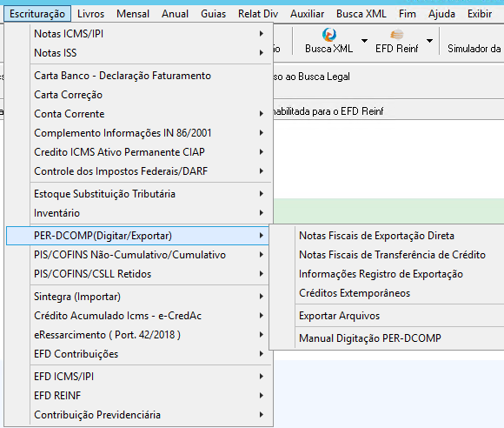
Task: Expand the Sintegra (Importar) submenu arrow
Action: click(262, 297)
